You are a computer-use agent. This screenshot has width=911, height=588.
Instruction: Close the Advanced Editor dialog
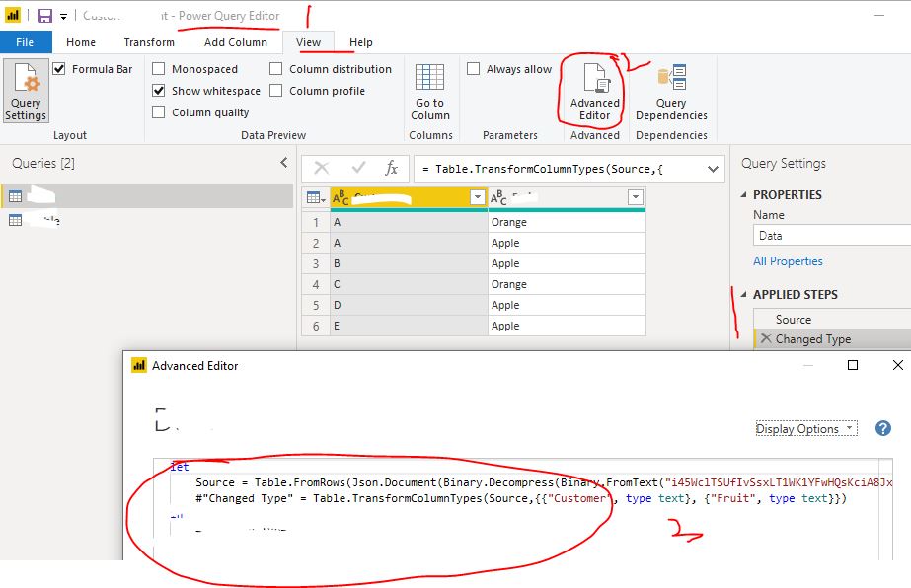point(897,365)
